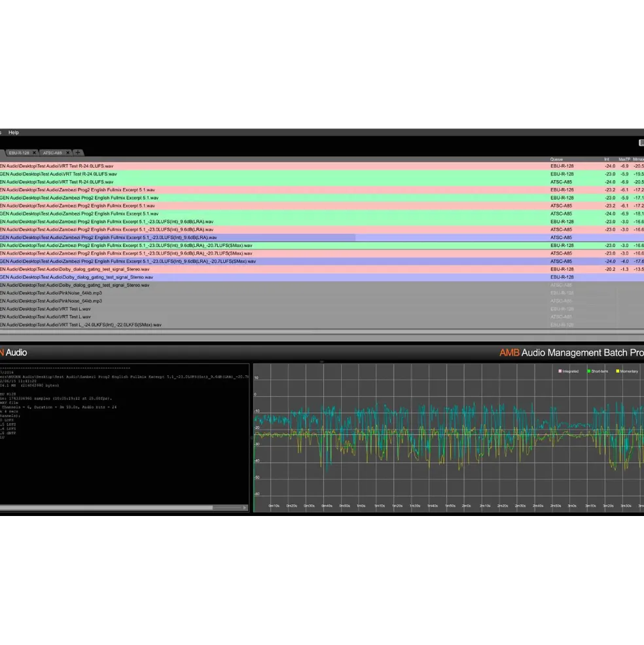644x645 pixels.
Task: Select blue Dolby_dialog_gating_test_signal_Stereo.wav row
Action: point(322,277)
